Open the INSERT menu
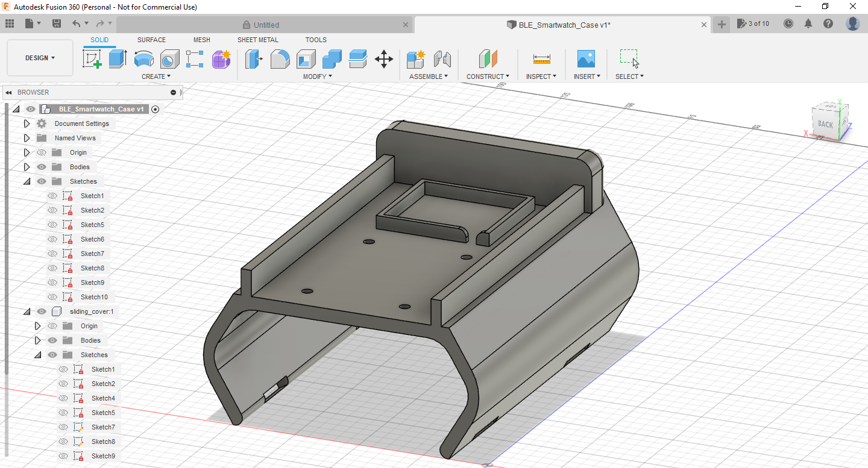 pos(586,76)
